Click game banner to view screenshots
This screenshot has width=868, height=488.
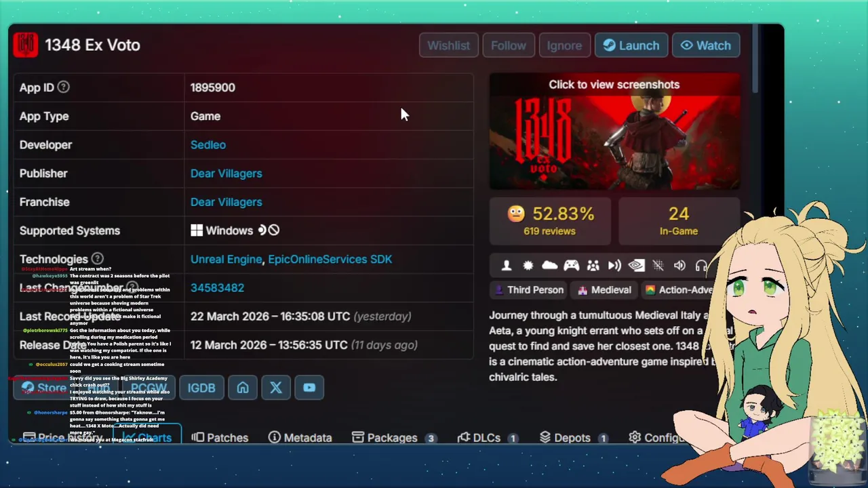click(614, 131)
